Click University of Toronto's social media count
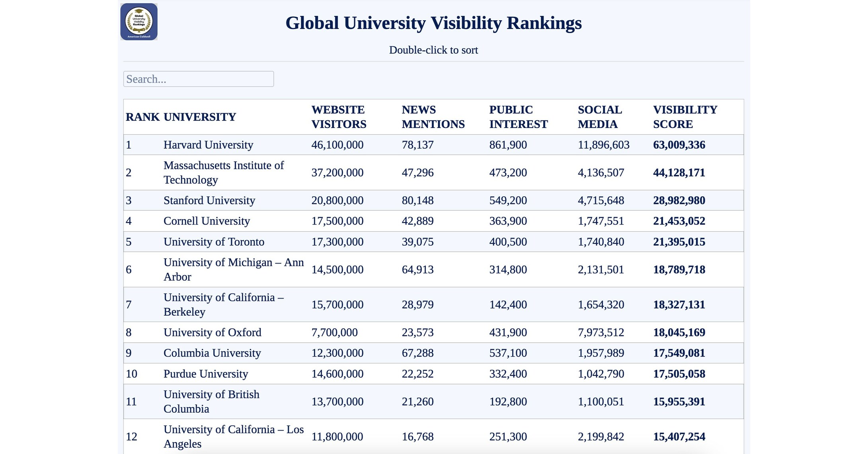This screenshot has height=454, width=868. [601, 241]
